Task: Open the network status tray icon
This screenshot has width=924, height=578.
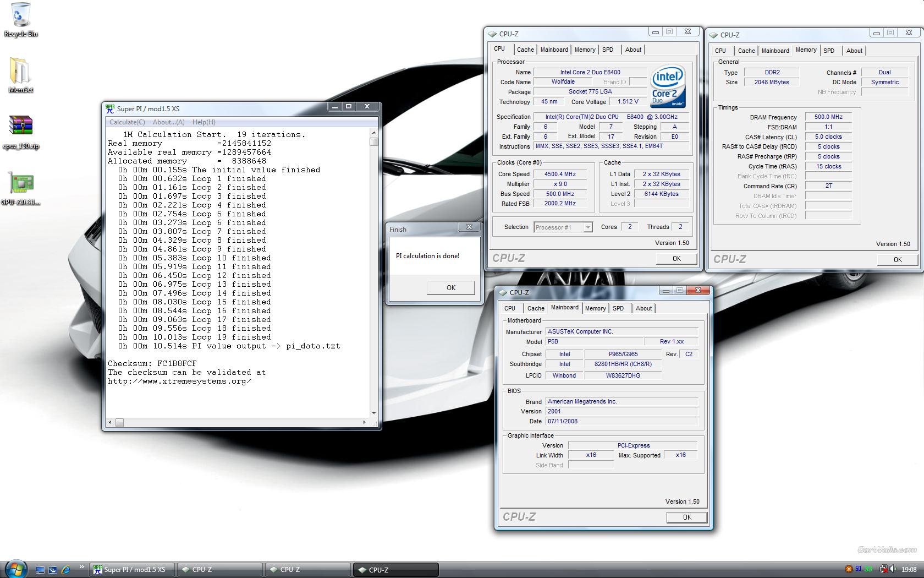Action: point(883,569)
